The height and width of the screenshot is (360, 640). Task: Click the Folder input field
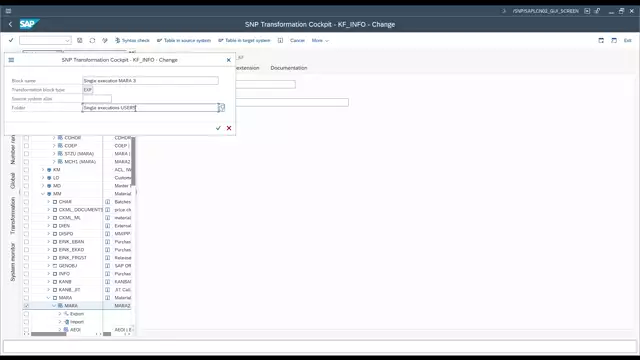[150, 108]
